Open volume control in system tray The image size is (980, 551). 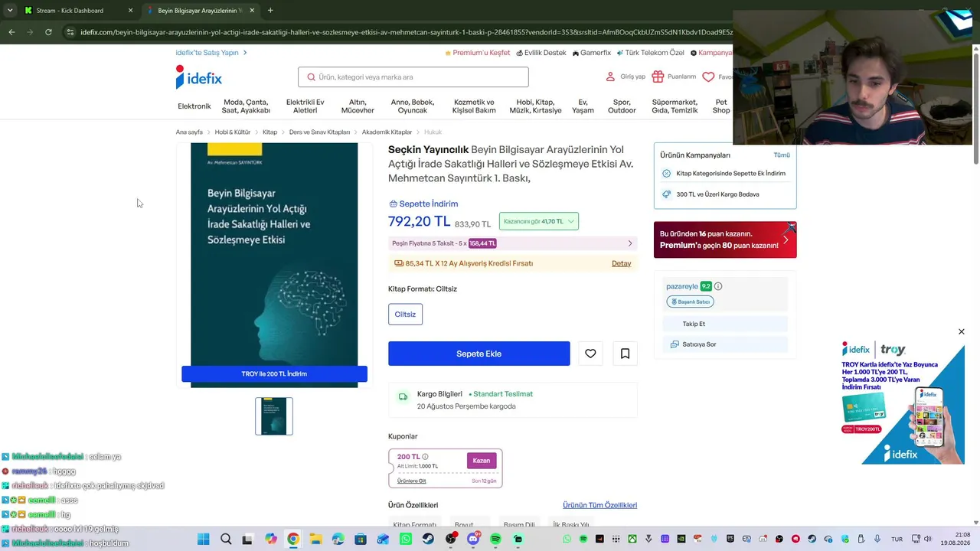pyautogui.click(x=928, y=540)
